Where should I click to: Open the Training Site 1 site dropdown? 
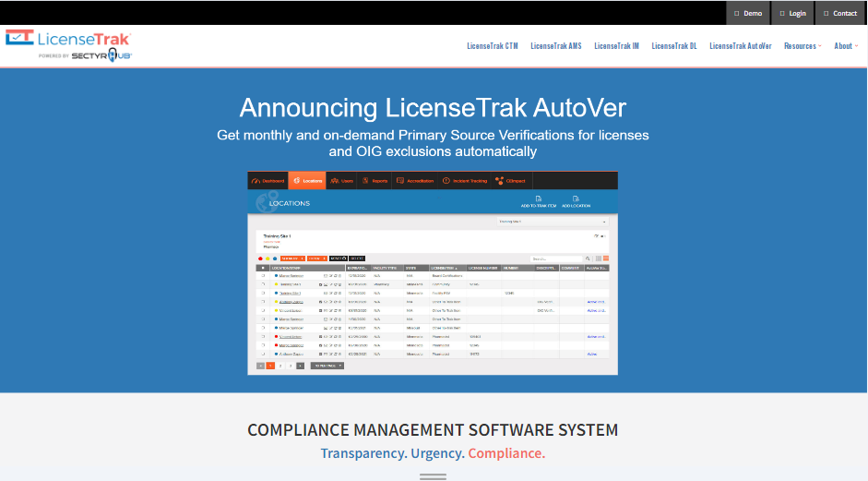point(552,222)
